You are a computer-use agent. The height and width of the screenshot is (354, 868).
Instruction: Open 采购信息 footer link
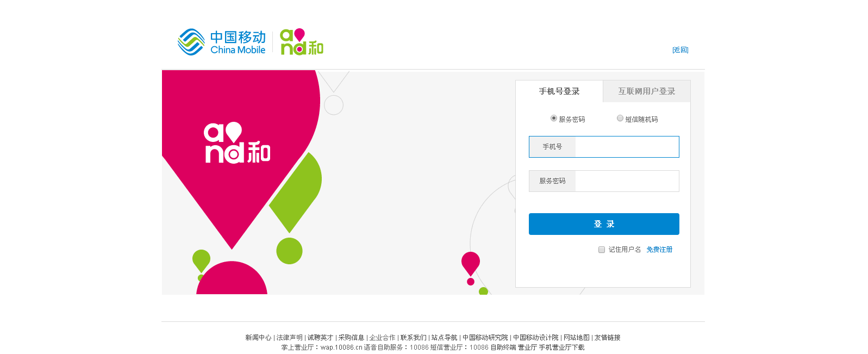(351, 338)
